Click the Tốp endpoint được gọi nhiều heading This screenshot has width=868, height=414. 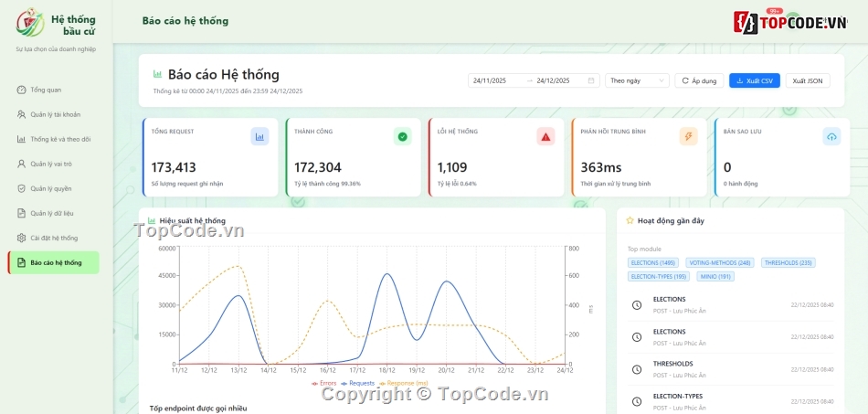point(198,409)
